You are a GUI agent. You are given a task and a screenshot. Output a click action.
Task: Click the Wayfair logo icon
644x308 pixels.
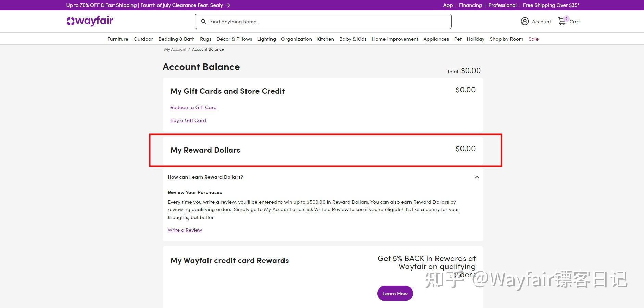point(70,21)
